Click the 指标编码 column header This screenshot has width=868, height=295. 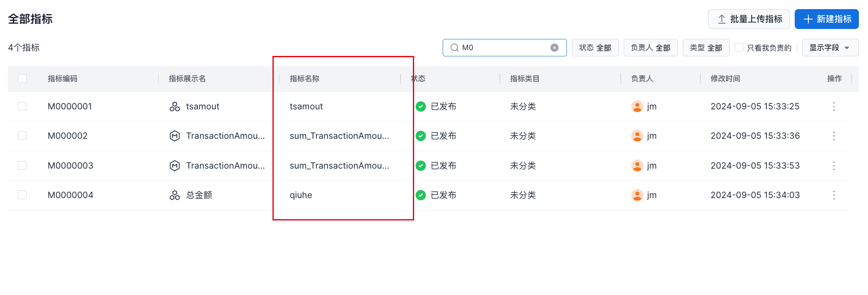tap(63, 79)
